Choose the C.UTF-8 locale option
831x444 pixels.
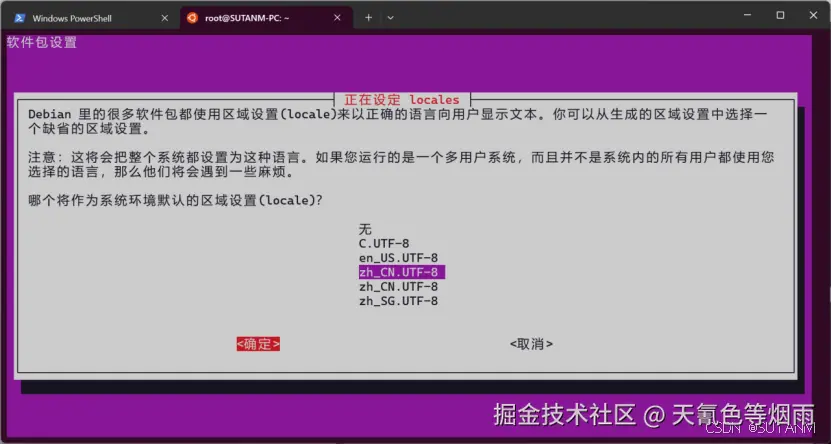tap(384, 244)
